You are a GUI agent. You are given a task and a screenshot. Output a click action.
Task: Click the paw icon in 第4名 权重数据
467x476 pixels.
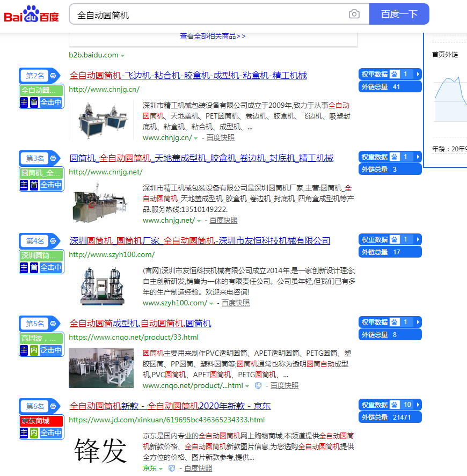(395, 239)
